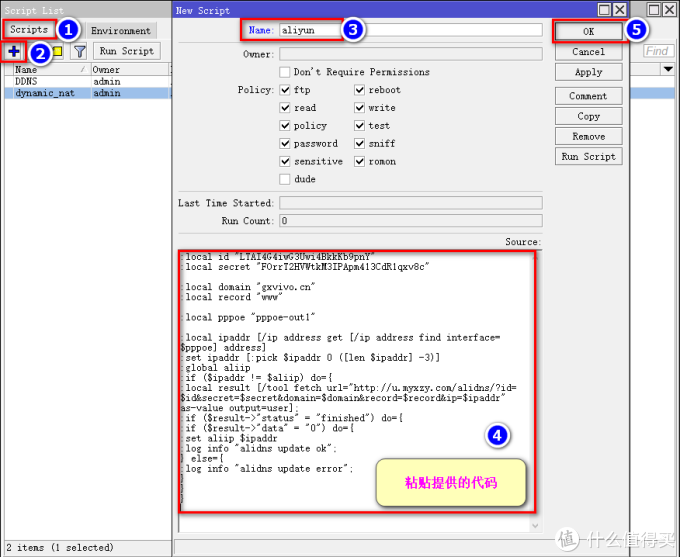Switch to the Environment tab

(121, 30)
